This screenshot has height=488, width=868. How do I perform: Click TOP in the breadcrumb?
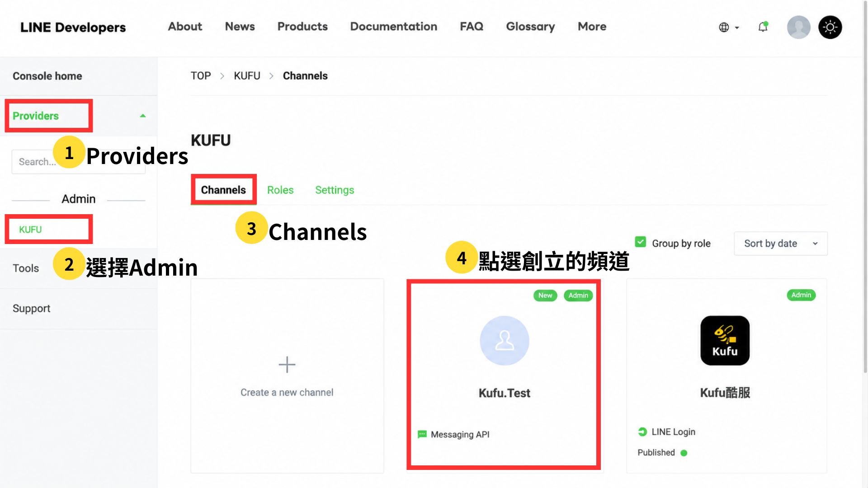pyautogui.click(x=201, y=76)
